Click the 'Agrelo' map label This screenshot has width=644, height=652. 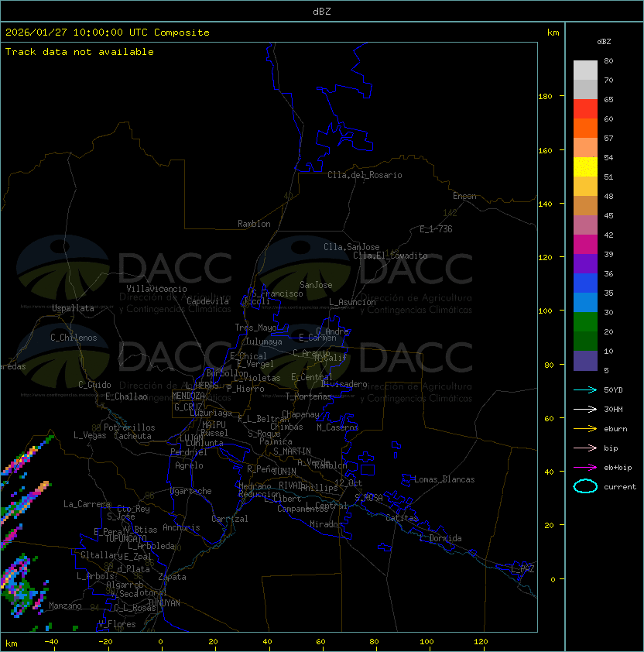coord(189,465)
